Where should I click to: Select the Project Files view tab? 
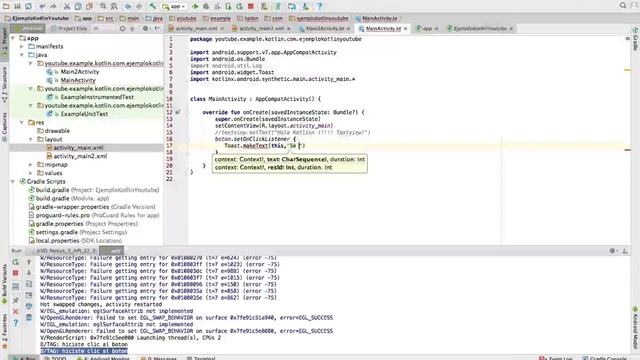click(69, 29)
